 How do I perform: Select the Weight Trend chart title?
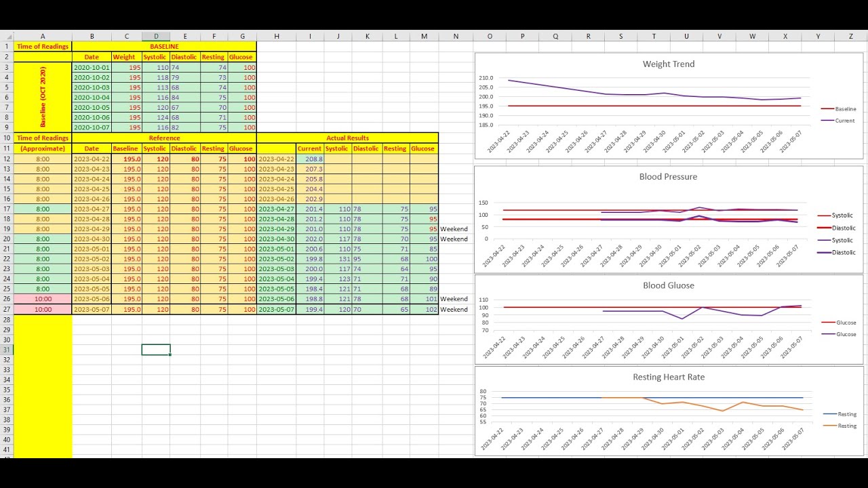(x=669, y=64)
